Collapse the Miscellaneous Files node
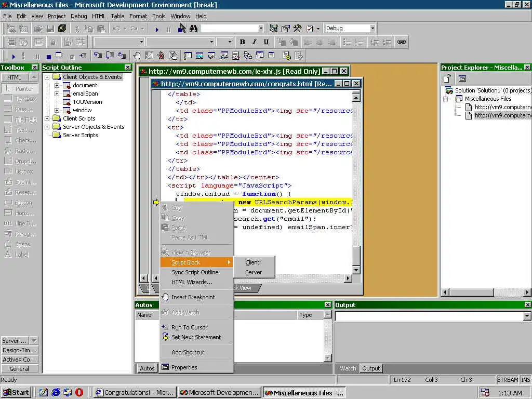Viewport: 532px width, 399px height. (446, 99)
